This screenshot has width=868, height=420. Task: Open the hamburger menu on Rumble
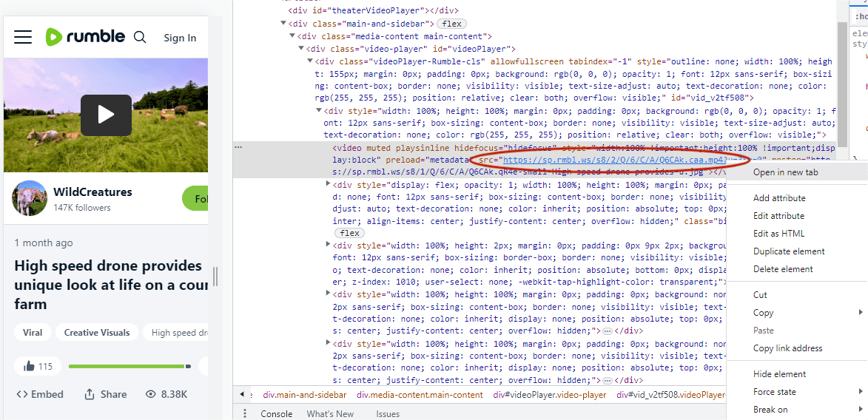pos(23,37)
